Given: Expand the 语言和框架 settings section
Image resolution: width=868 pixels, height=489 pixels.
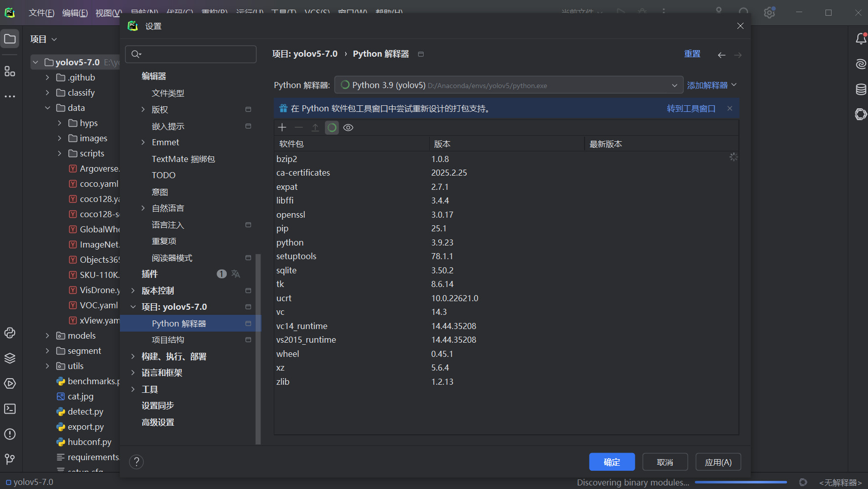Looking at the screenshot, I should coord(133,373).
